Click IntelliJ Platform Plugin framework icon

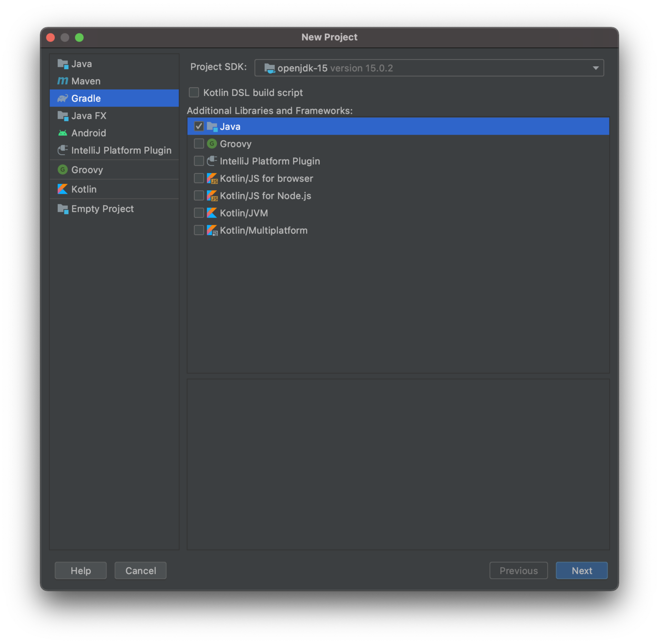click(x=212, y=161)
